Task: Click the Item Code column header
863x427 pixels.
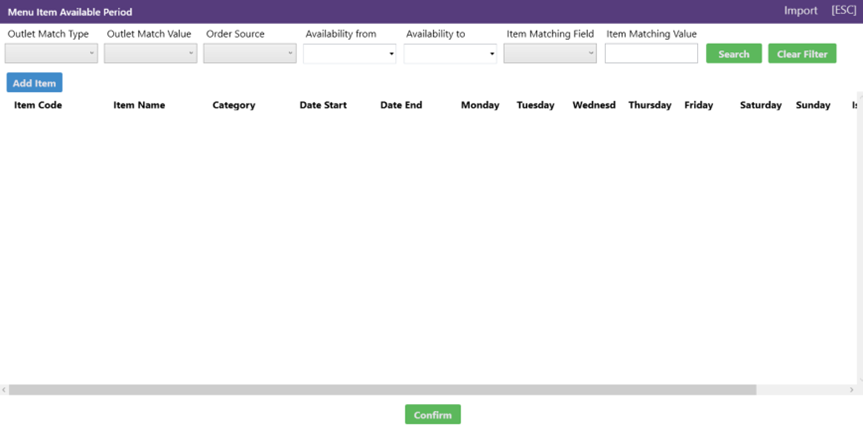Action: (x=38, y=105)
